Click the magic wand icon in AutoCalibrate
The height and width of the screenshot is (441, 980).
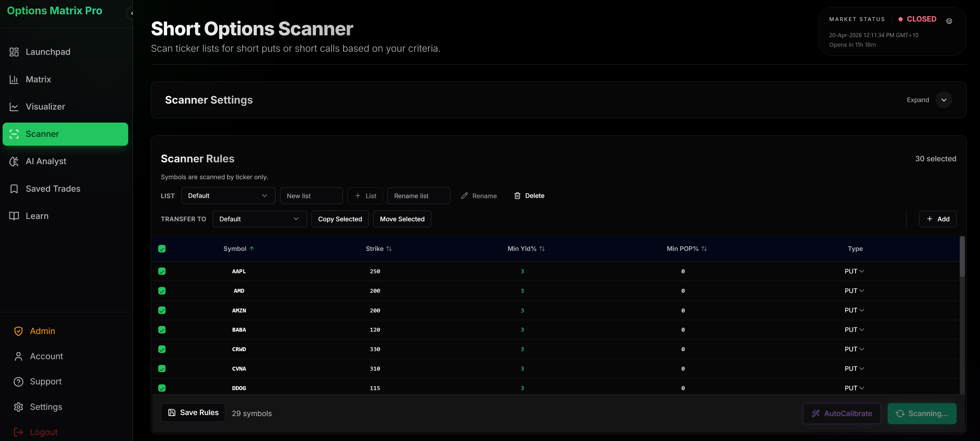[x=815, y=413]
